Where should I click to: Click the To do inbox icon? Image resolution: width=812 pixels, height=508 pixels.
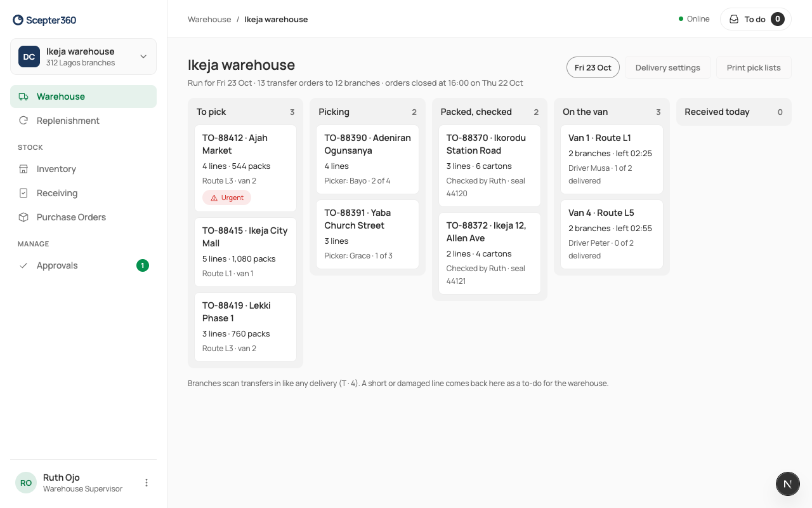point(734,19)
